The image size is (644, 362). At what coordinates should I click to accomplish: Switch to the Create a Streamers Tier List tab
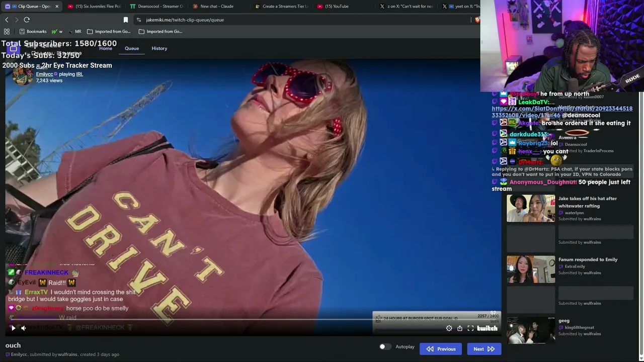point(281,6)
